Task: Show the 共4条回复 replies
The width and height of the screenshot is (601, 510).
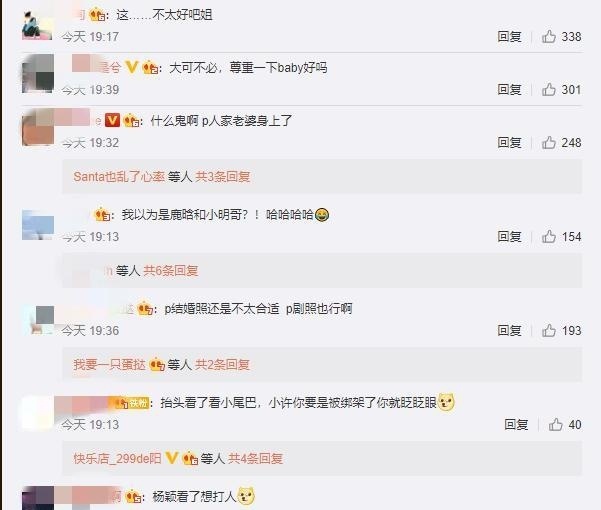Action: 256,458
